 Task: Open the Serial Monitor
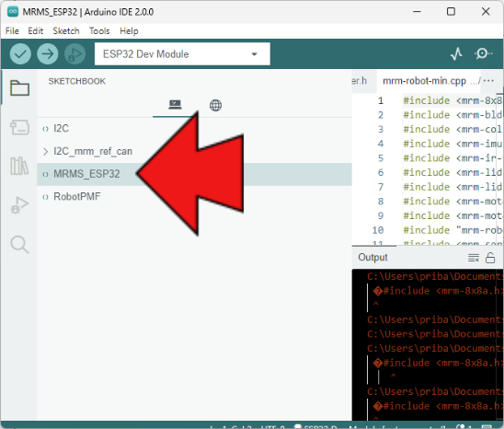(x=483, y=53)
